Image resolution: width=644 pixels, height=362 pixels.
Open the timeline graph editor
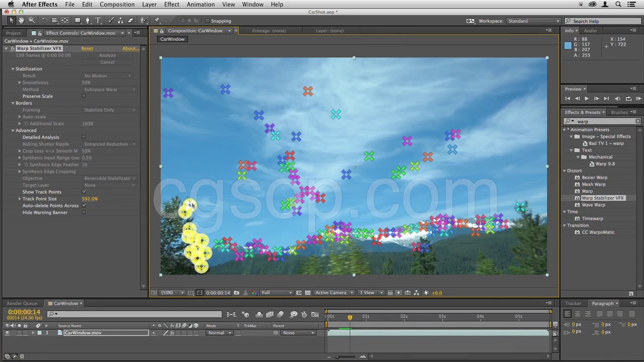(315, 314)
